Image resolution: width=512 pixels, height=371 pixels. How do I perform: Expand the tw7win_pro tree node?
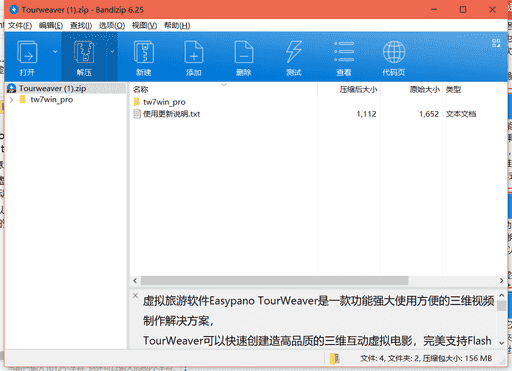pyautogui.click(x=12, y=99)
